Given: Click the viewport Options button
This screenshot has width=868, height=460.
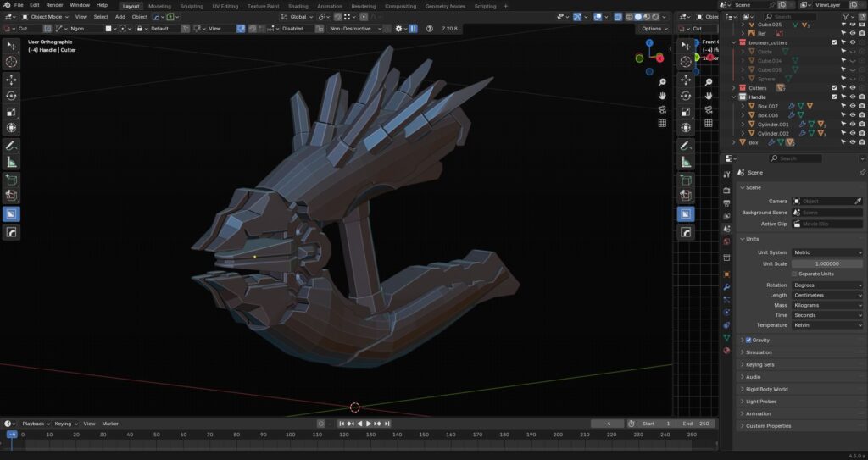Looking at the screenshot, I should click(x=653, y=28).
